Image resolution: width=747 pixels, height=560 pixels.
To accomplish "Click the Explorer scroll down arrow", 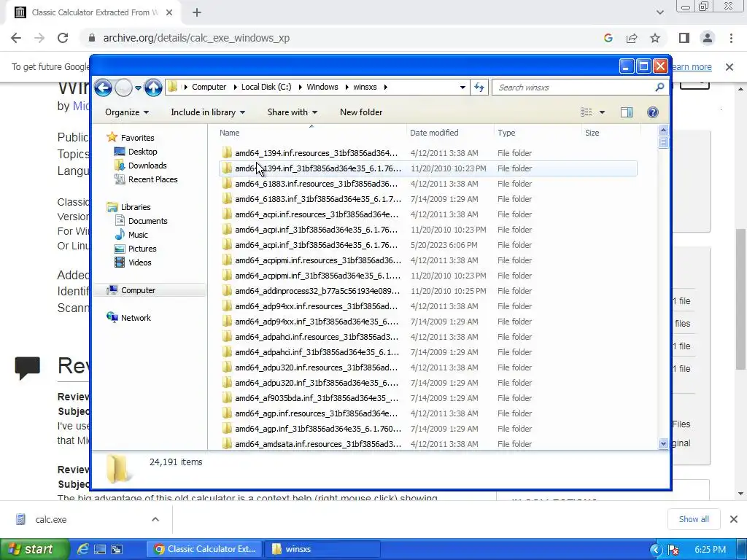I will coord(663,444).
